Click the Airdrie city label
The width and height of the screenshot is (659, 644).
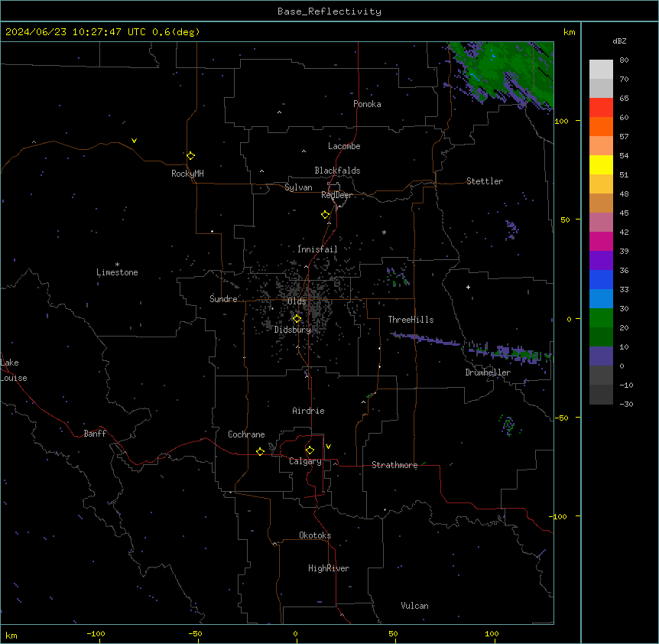point(308,411)
